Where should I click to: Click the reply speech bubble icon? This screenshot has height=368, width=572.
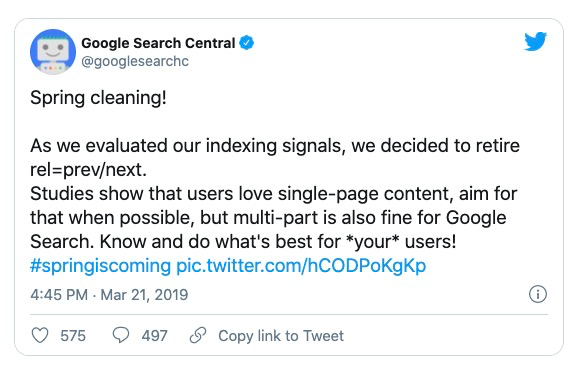121,335
